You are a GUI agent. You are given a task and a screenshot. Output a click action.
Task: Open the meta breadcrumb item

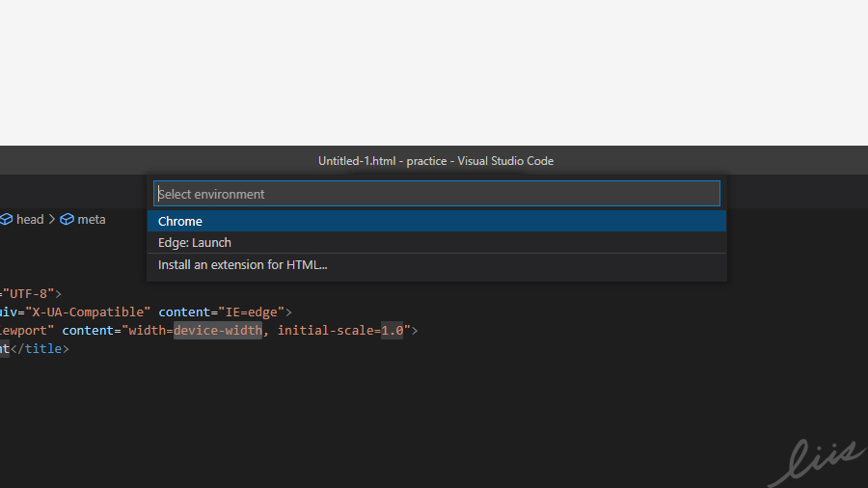click(92, 219)
